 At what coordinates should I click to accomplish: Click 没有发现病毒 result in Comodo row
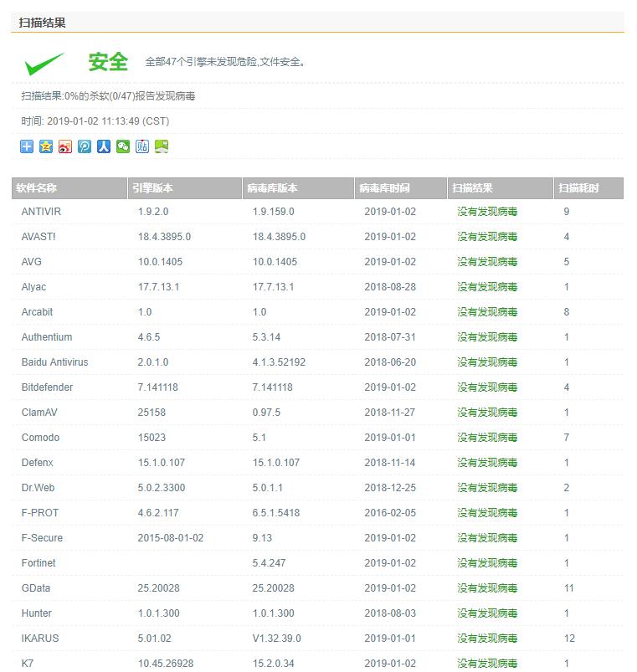[x=487, y=437]
